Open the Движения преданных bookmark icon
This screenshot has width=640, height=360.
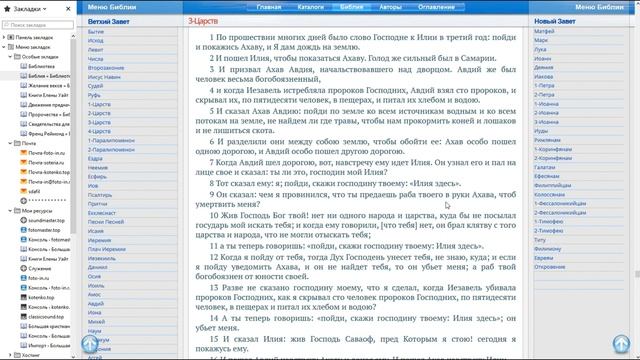tap(24, 104)
